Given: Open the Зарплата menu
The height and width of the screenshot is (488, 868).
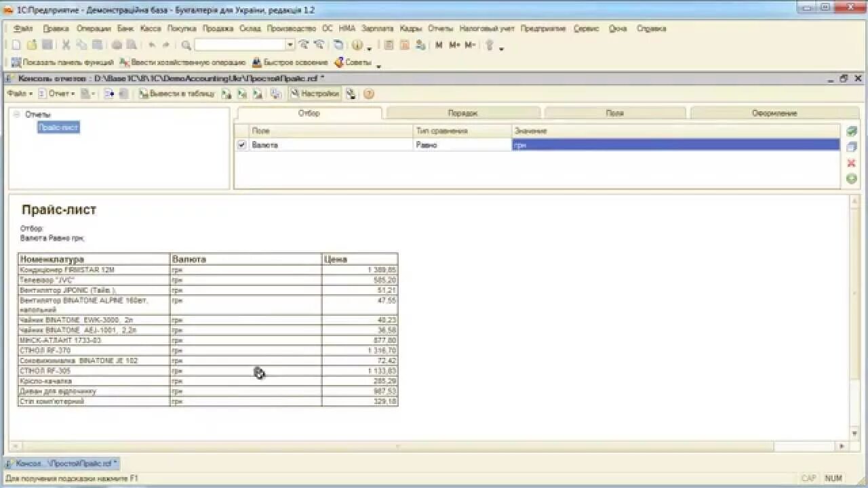Looking at the screenshot, I should (x=378, y=28).
